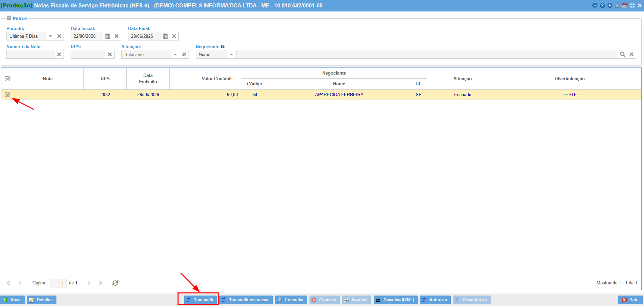Click the Nova button
The height and width of the screenshot is (306, 644).
point(13,300)
